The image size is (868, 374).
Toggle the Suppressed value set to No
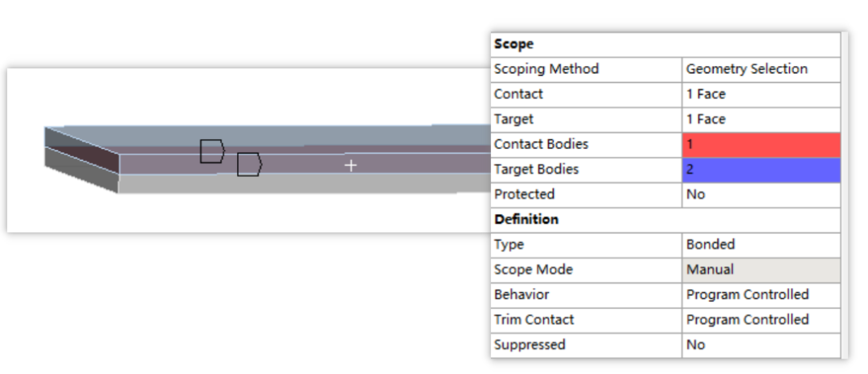tap(761, 344)
